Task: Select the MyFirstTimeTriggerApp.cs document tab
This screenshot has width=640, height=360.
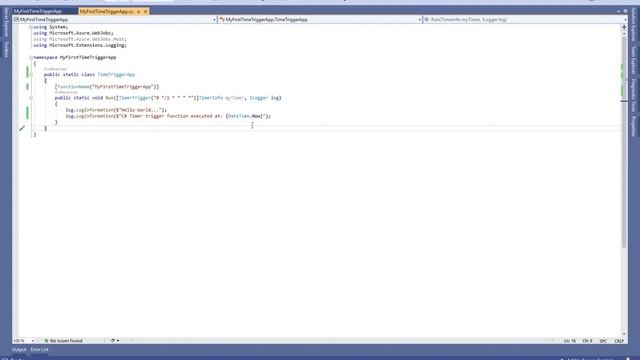Action: pos(107,11)
